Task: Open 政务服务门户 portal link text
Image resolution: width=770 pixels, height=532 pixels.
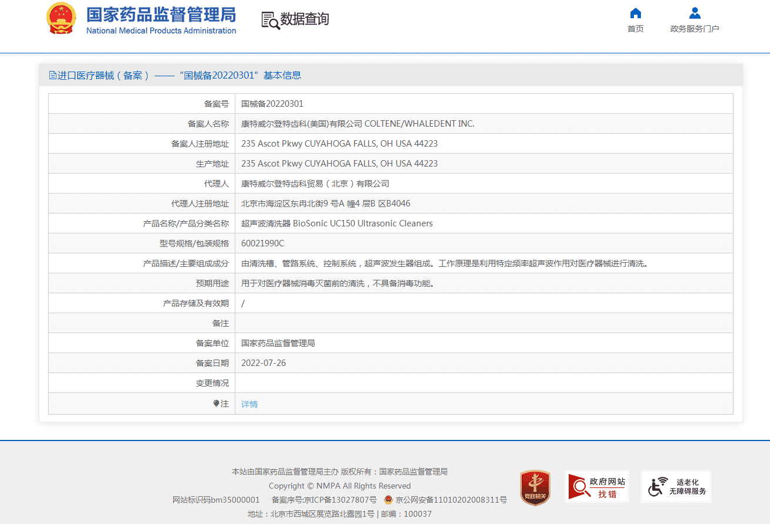Action: click(x=695, y=29)
